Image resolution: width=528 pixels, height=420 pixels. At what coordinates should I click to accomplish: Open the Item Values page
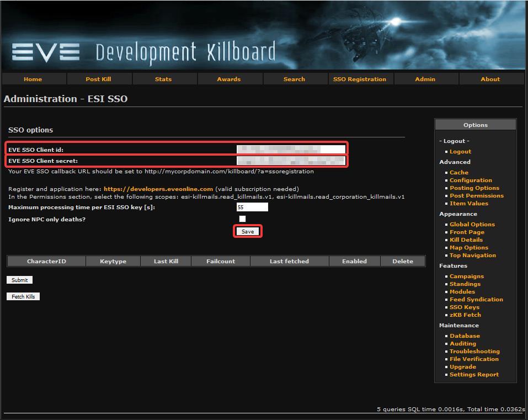[x=469, y=204]
